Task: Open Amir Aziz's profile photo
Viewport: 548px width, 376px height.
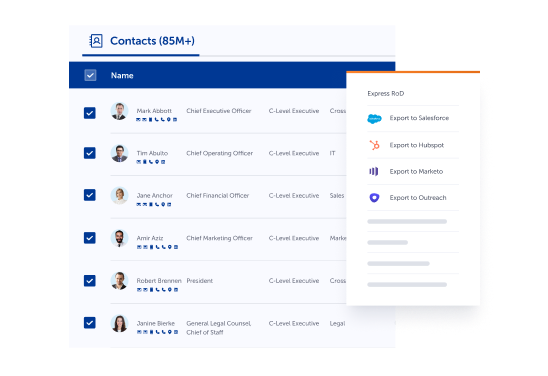Action: pyautogui.click(x=120, y=238)
